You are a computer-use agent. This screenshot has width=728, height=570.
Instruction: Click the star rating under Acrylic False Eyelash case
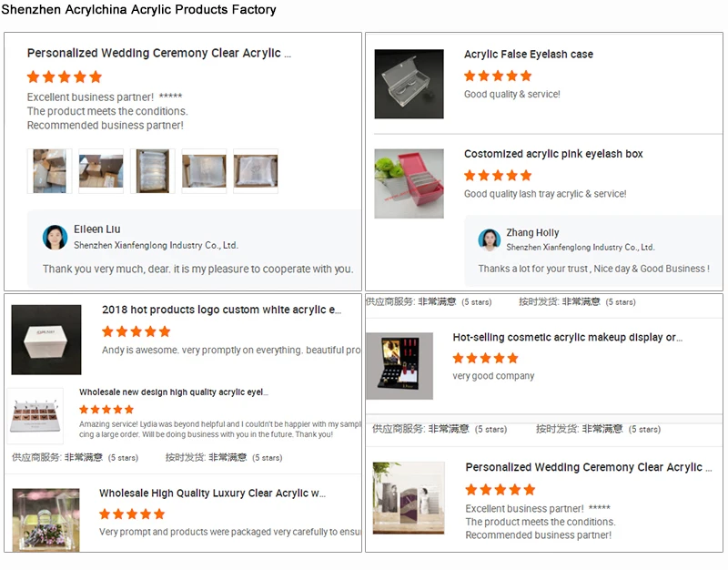coord(498,76)
